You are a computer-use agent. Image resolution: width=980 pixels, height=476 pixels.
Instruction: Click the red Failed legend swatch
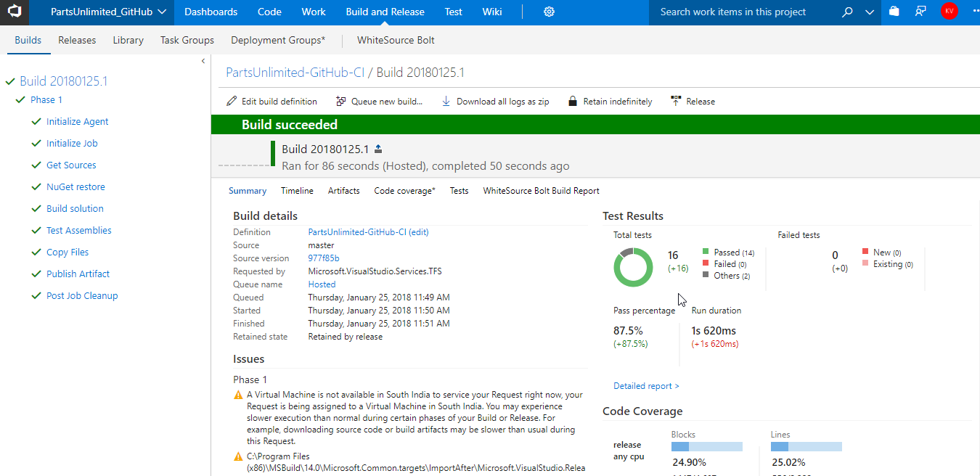coord(706,263)
